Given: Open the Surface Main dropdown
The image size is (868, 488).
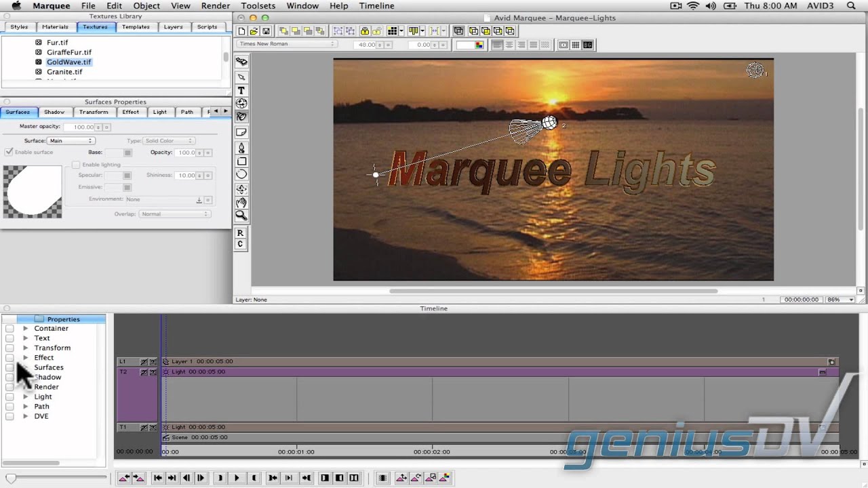Looking at the screenshot, I should pyautogui.click(x=71, y=141).
